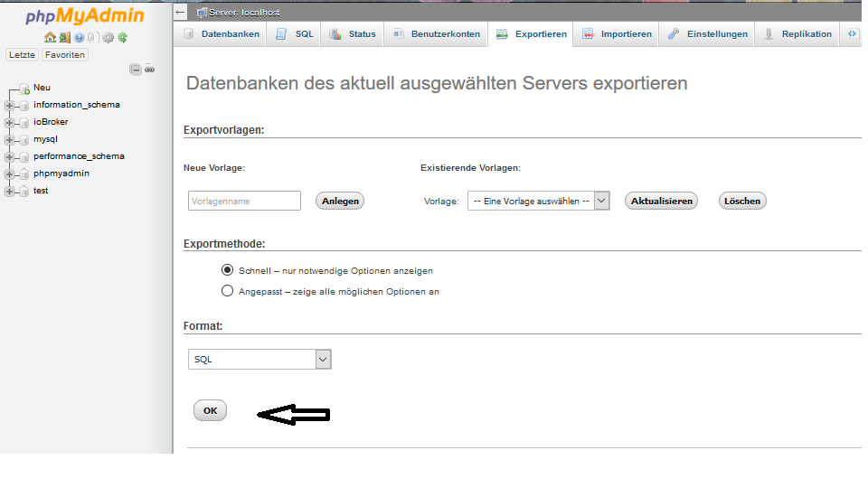This screenshot has height=488, width=868.
Task: Open the ioBroker database
Action: point(51,122)
